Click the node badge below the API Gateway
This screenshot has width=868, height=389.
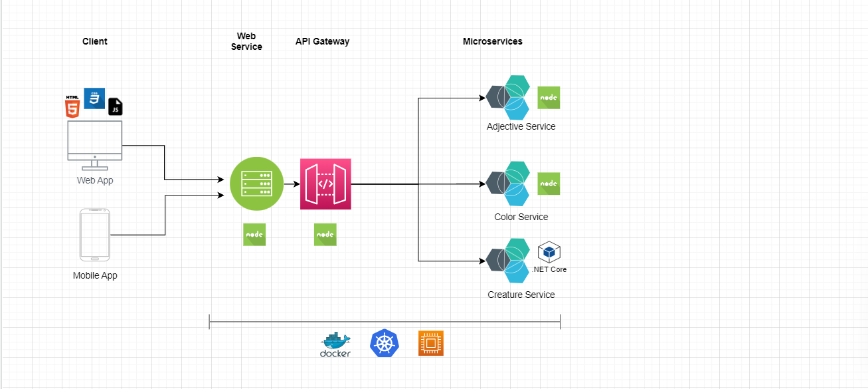tap(325, 234)
